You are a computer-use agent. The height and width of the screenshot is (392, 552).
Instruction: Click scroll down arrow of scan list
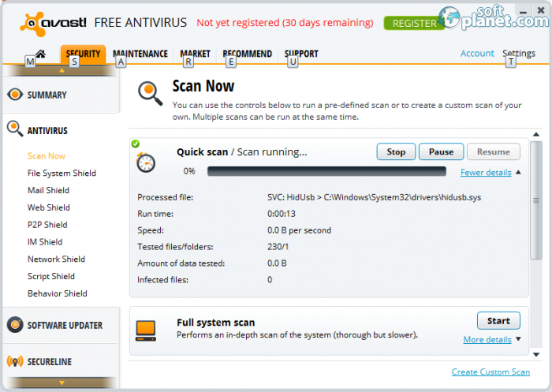pos(535,355)
